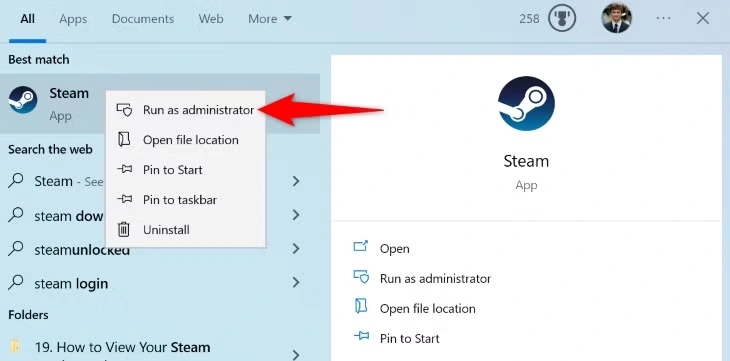730x361 pixels.
Task: Click pin icon beside Pin to taskbar
Action: click(x=124, y=199)
